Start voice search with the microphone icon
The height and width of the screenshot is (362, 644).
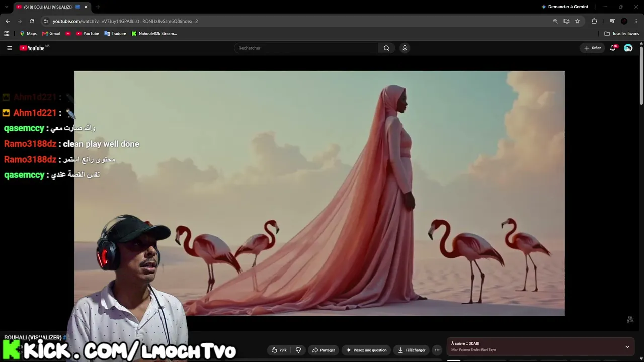point(405,48)
